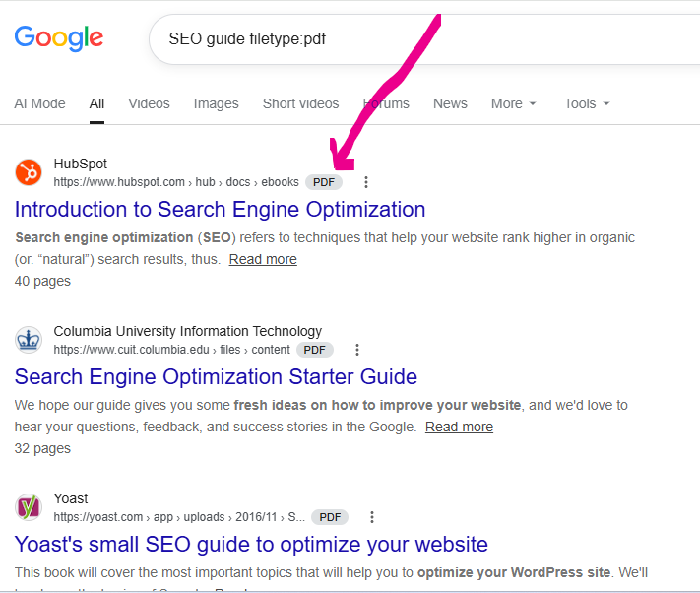This screenshot has height=593, width=700.
Task: Click Columbia University Information Technology site name
Action: (x=188, y=331)
